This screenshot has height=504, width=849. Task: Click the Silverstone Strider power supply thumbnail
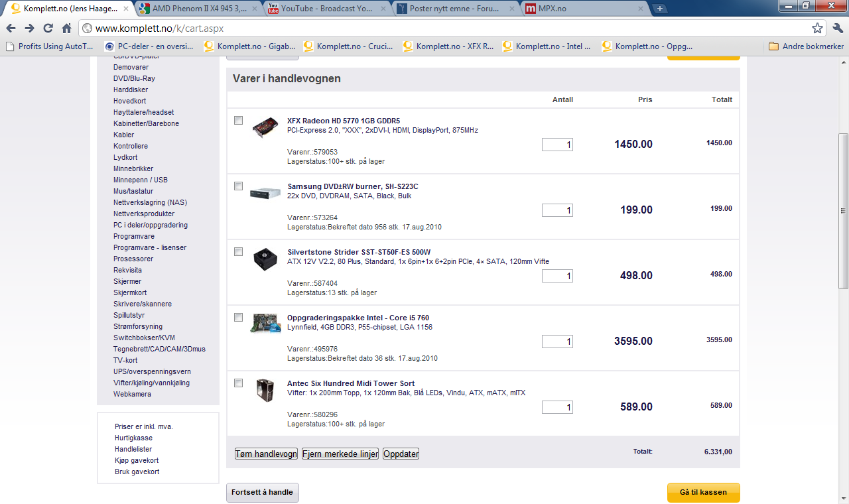pyautogui.click(x=265, y=258)
